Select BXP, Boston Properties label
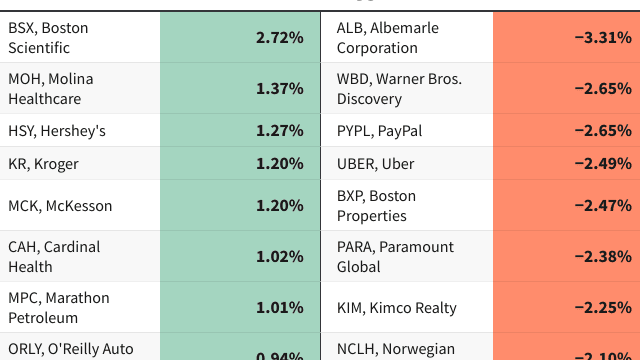 pos(407,205)
